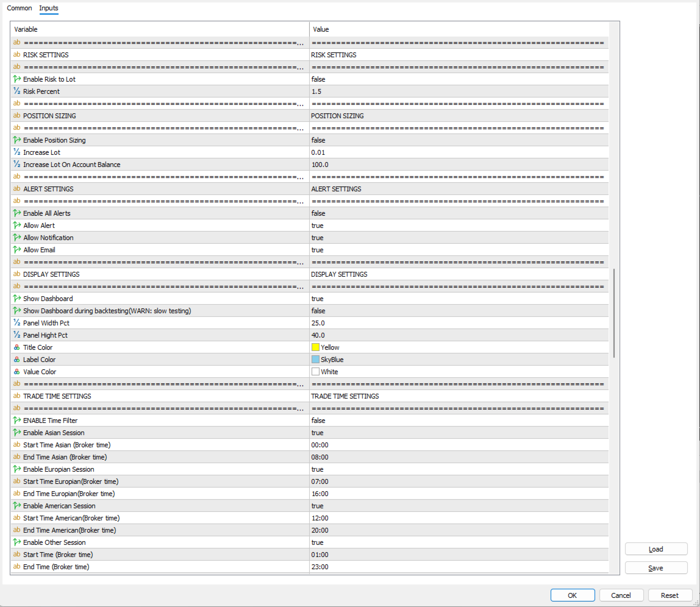Toggle the ENABLE Time Filter false value
700x607 pixels.
pyautogui.click(x=459, y=421)
